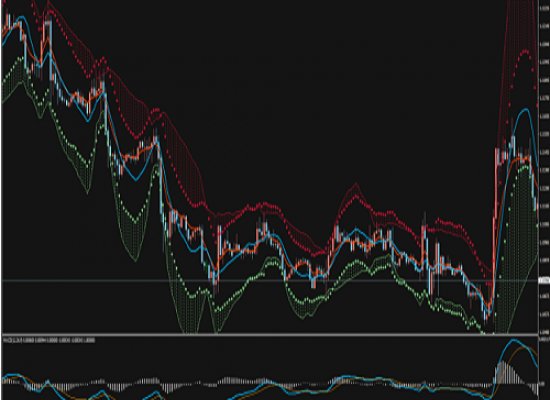The width and height of the screenshot is (550, 400).
Task: Click the MACD indicator label text
Action: tap(49, 340)
